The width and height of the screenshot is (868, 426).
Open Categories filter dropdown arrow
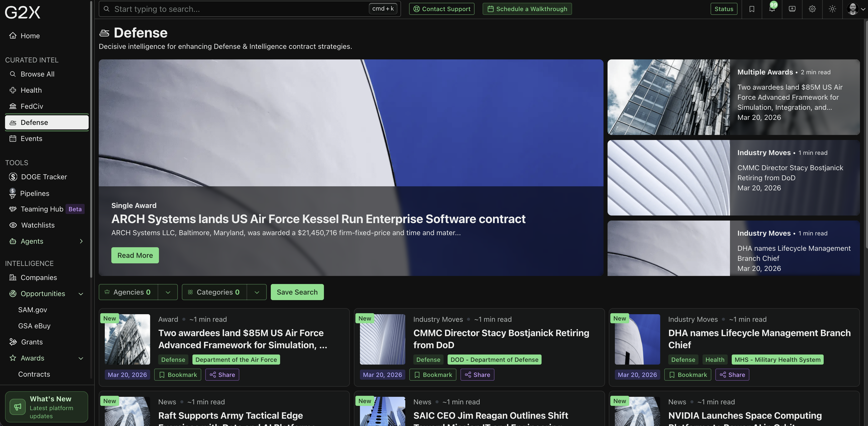257,292
